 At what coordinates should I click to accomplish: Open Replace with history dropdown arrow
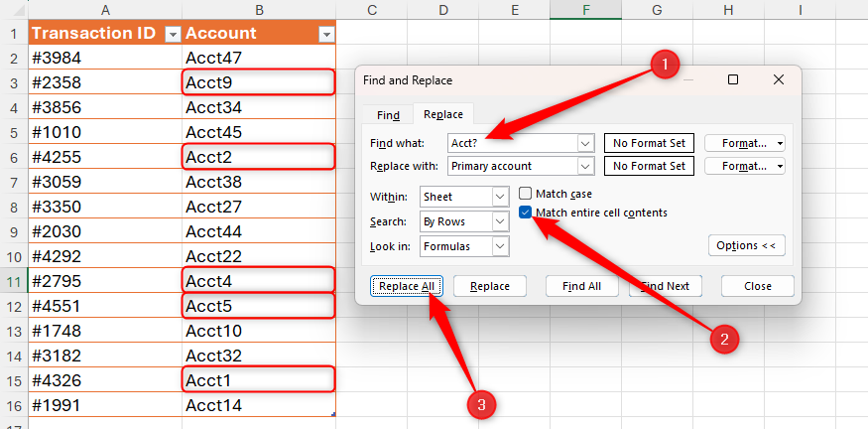click(584, 166)
